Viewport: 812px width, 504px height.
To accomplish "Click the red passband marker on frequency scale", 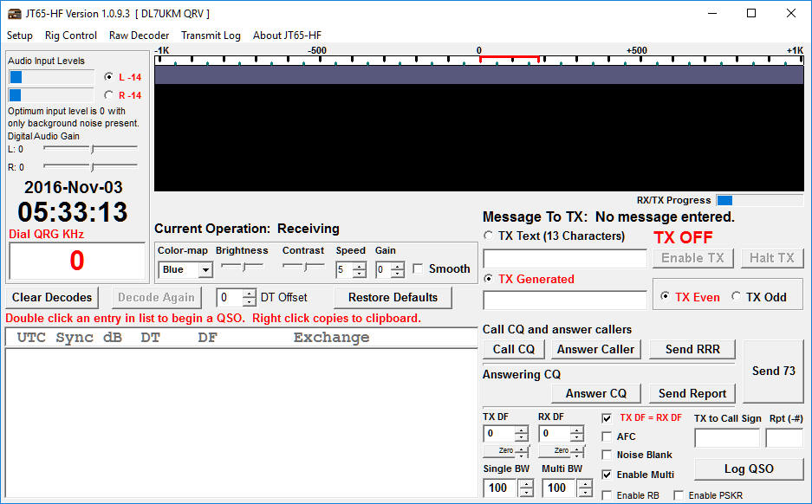I will [x=510, y=58].
